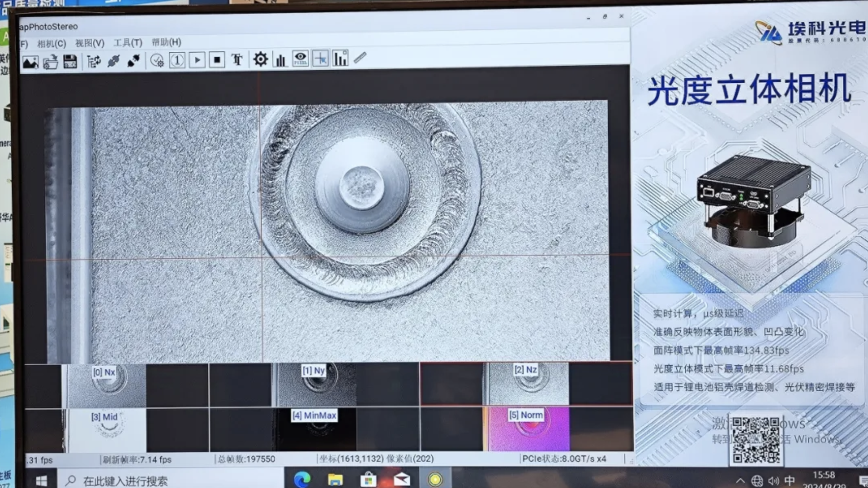The width and height of the screenshot is (868, 488).
Task: Click the refresh device list icon
Action: (94, 61)
